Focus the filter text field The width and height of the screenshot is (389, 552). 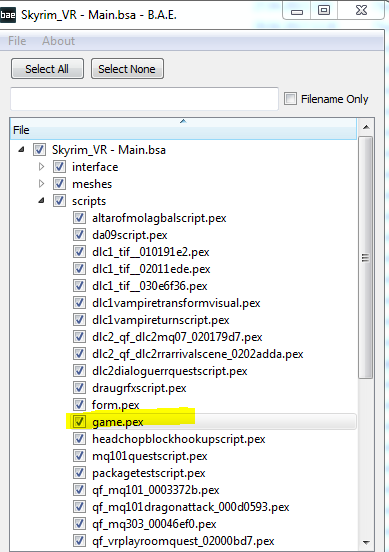coord(144,99)
